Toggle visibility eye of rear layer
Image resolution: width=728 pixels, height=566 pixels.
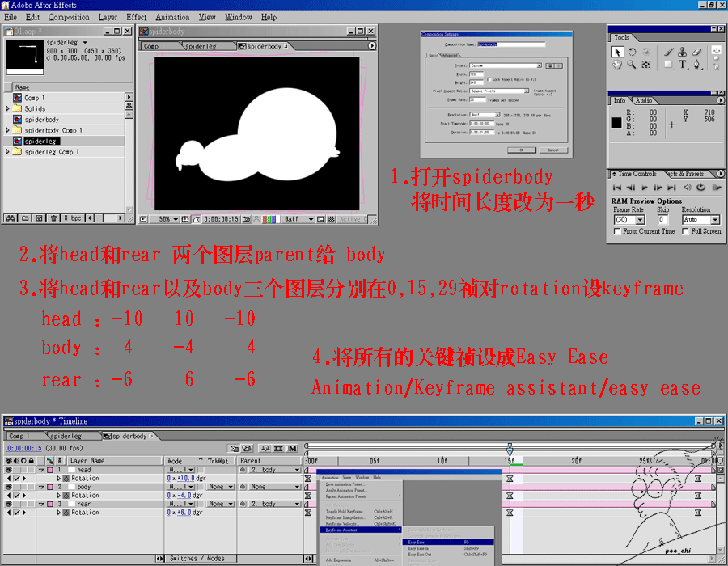[9, 504]
